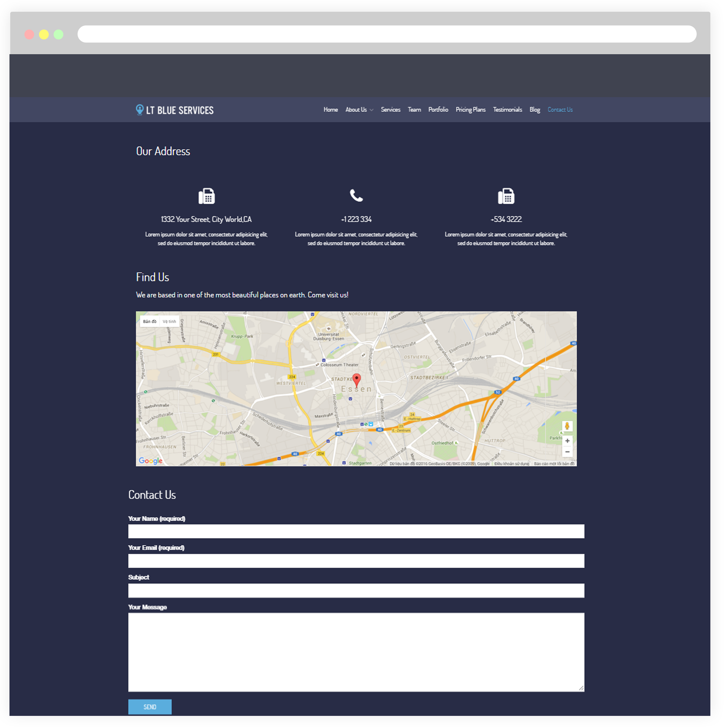Go to the Services page

tap(391, 110)
